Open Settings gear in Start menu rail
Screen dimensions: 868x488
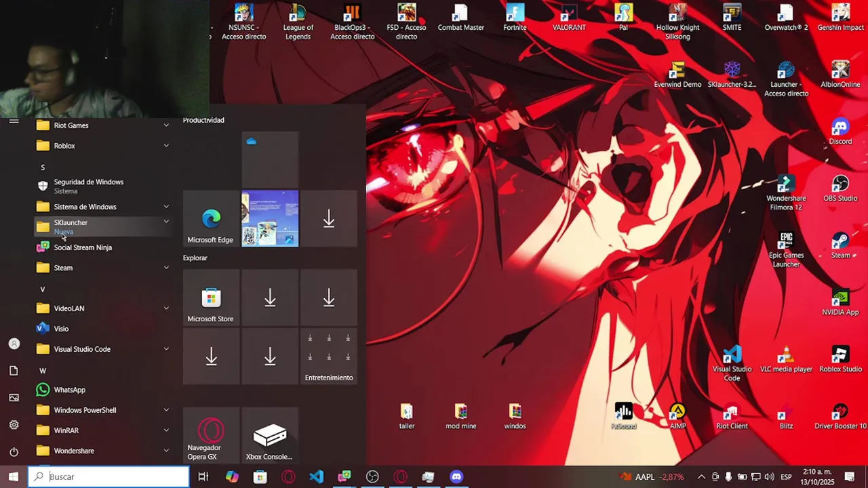[x=14, y=425]
